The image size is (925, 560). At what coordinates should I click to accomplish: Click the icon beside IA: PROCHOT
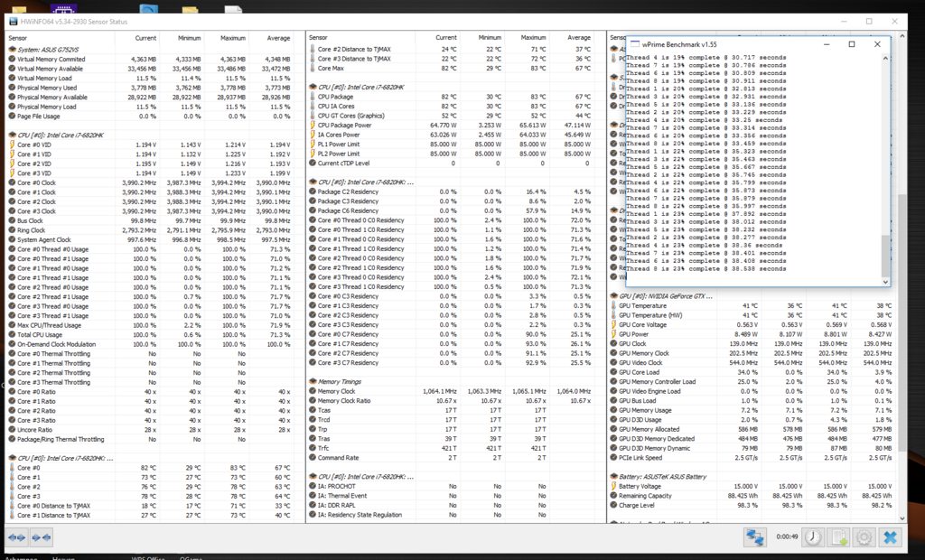click(313, 486)
